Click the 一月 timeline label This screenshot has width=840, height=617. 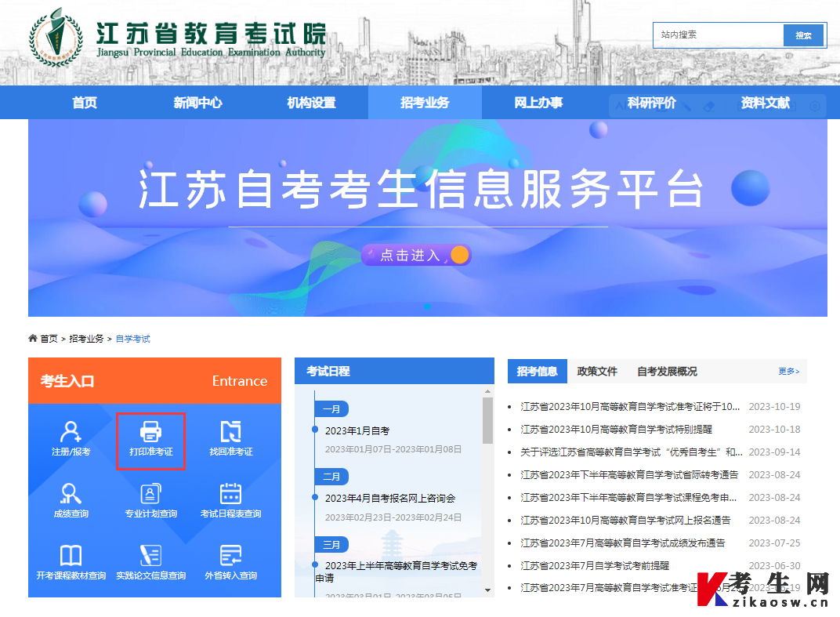[331, 409]
